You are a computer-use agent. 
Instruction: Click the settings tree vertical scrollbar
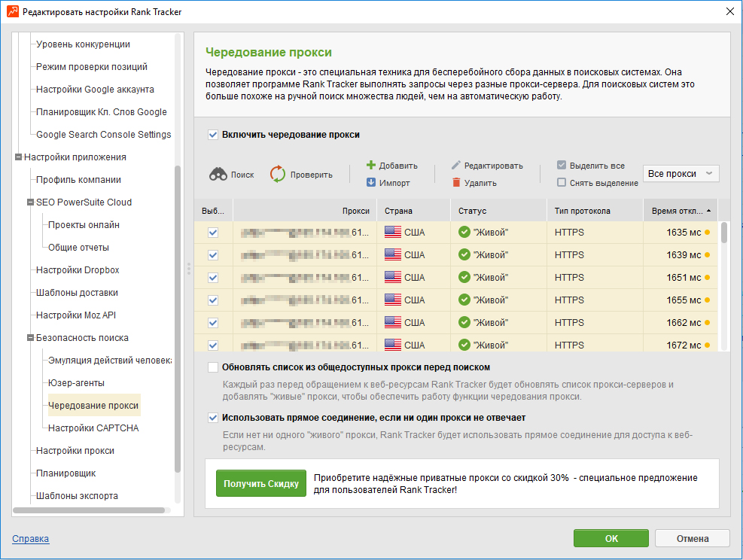point(178,318)
